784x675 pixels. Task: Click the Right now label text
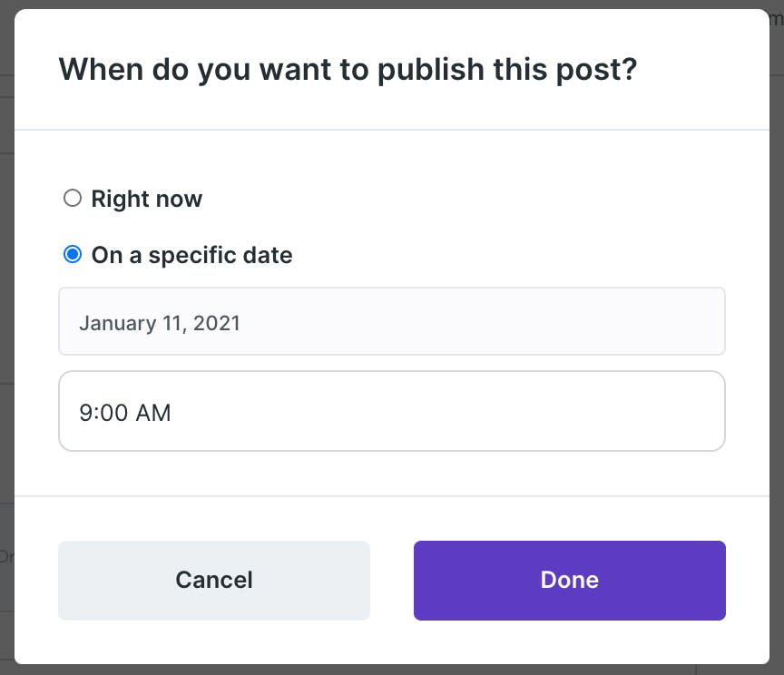tap(146, 199)
